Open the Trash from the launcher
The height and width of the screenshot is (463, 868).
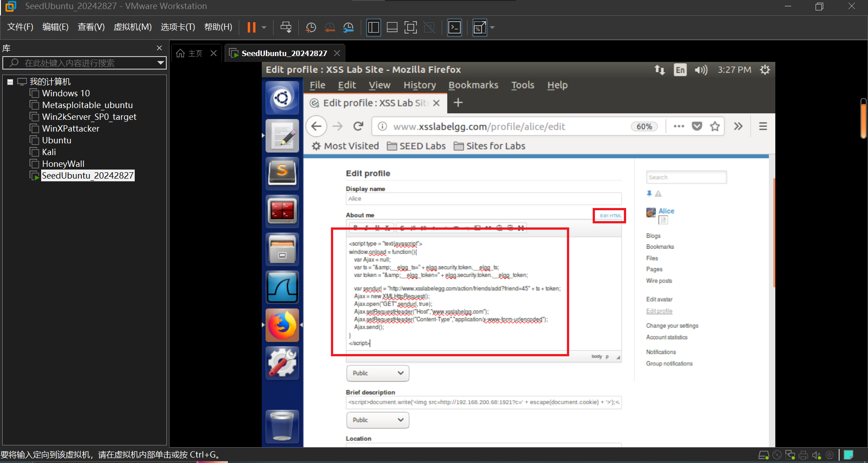[x=282, y=426]
